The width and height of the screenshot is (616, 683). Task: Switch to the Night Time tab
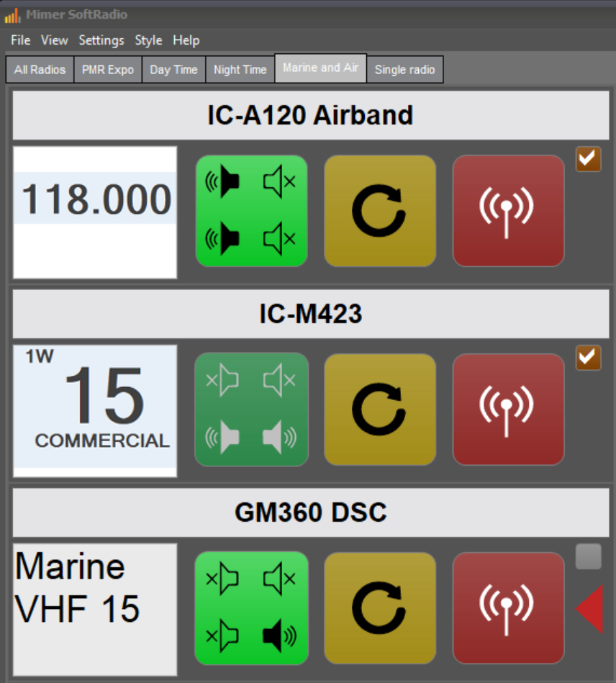pyautogui.click(x=240, y=69)
